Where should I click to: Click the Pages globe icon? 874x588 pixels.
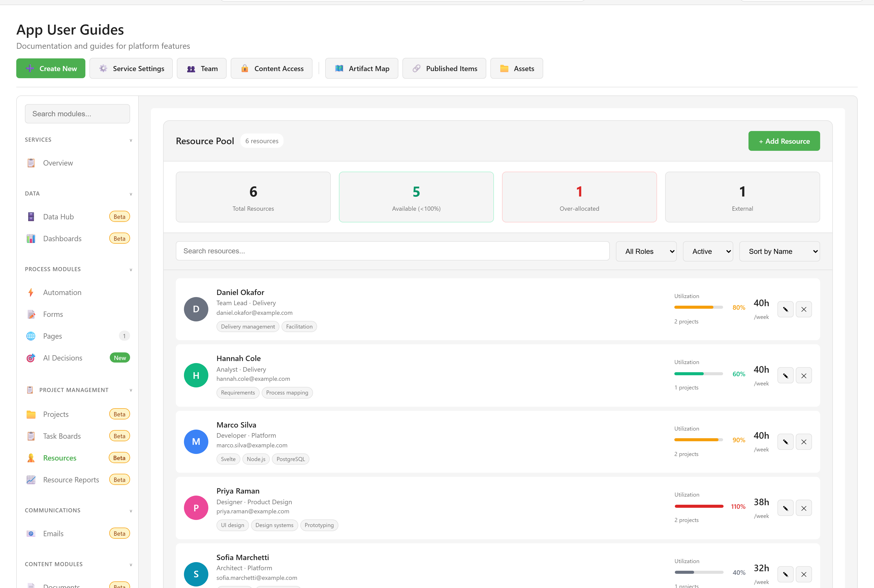point(31,336)
